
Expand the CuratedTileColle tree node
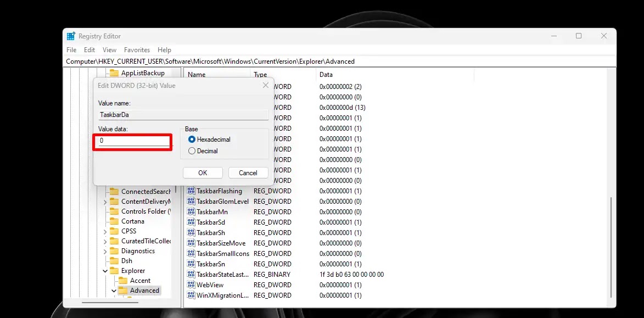105,241
